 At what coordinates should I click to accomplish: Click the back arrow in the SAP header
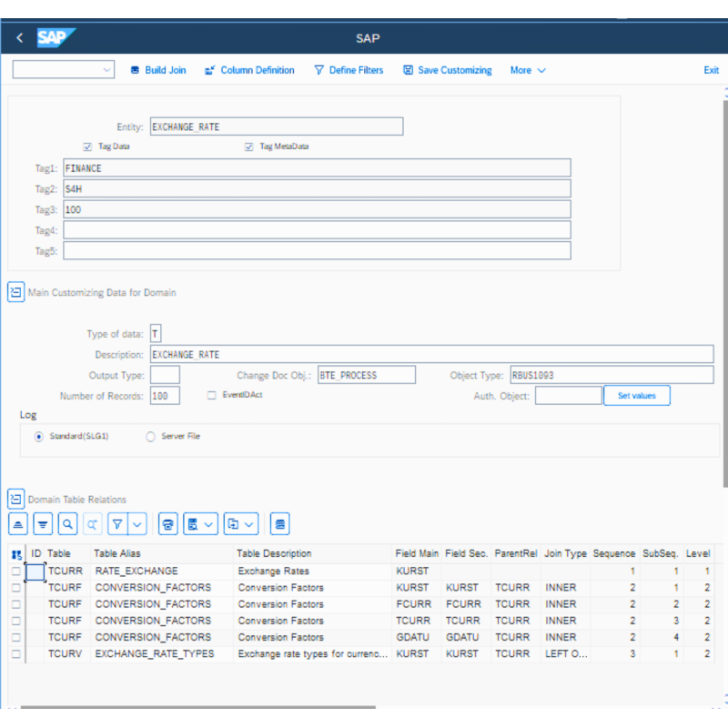(20, 38)
